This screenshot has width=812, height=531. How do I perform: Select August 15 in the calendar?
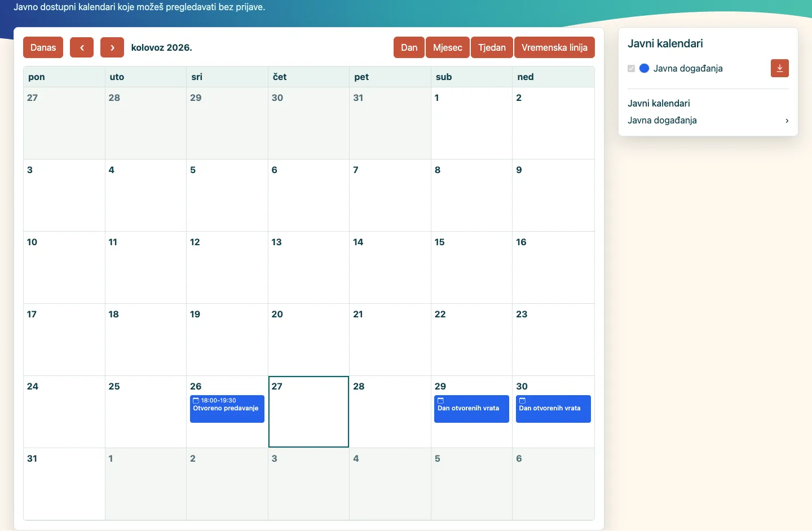(x=471, y=267)
